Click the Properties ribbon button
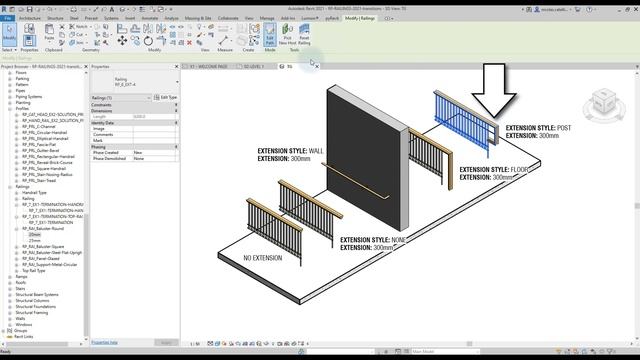640x360 pixels. point(29,41)
